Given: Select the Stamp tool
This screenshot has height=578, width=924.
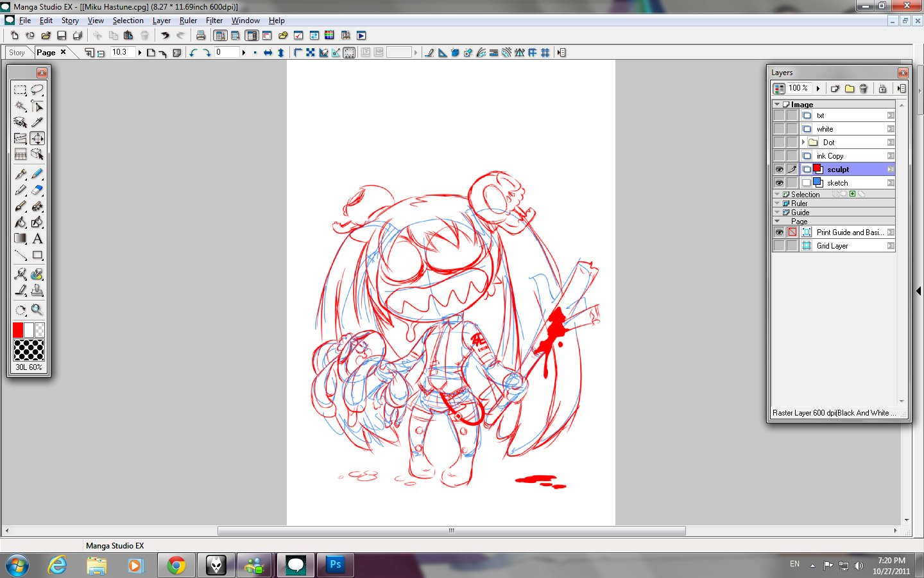Looking at the screenshot, I should point(37,290).
